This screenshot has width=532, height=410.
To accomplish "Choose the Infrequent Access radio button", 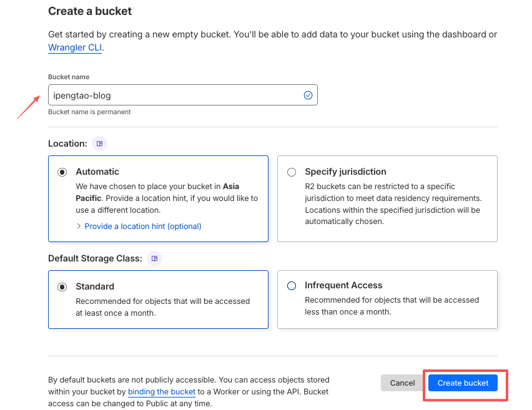I will point(292,286).
